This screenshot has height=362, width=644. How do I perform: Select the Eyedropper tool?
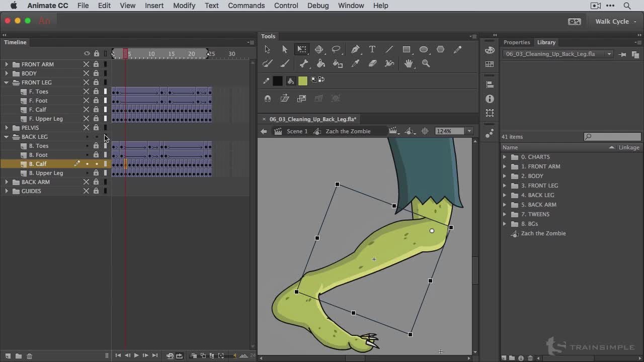(x=355, y=63)
